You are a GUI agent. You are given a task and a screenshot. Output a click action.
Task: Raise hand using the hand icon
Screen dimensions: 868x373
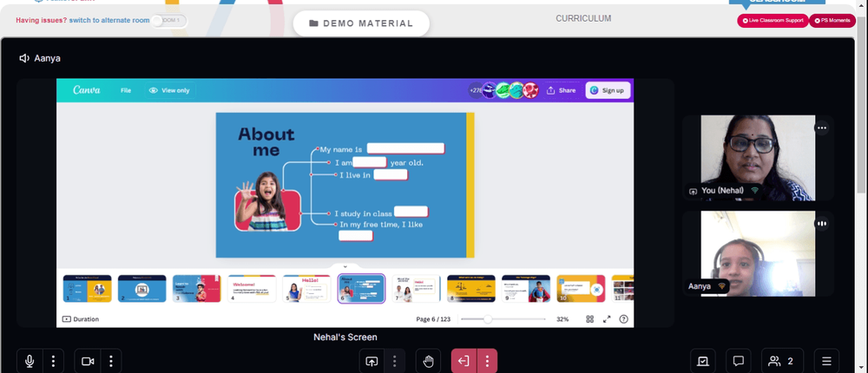coord(429,362)
